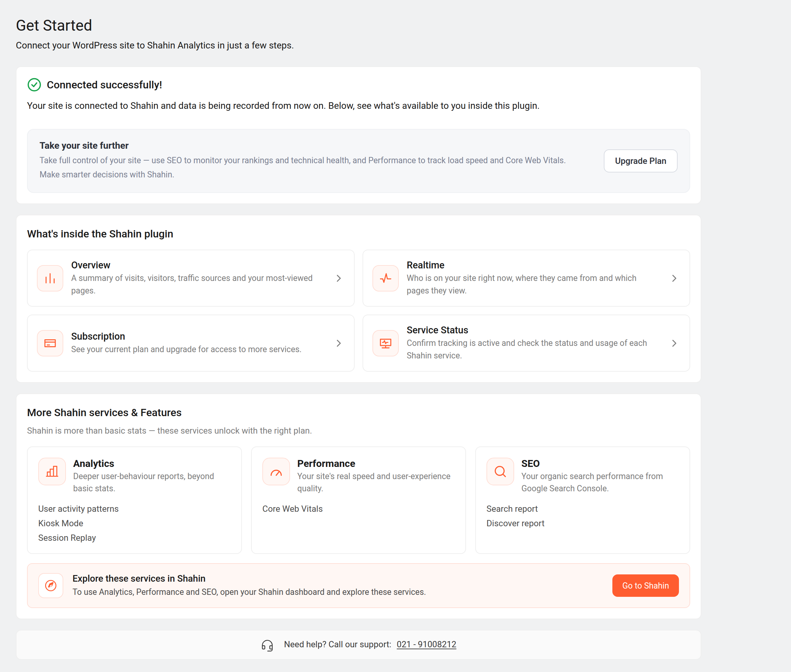Click the Take your site further heading
791x672 pixels.
[84, 145]
